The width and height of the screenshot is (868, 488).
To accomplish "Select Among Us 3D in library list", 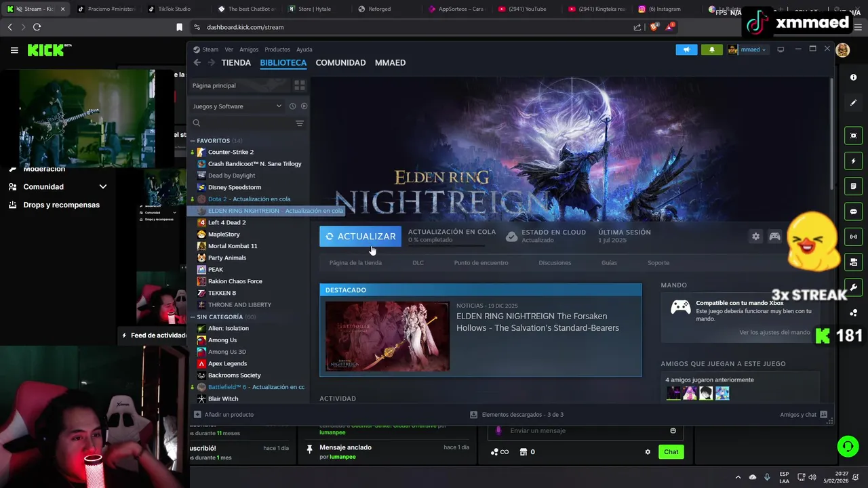I will pyautogui.click(x=226, y=352).
